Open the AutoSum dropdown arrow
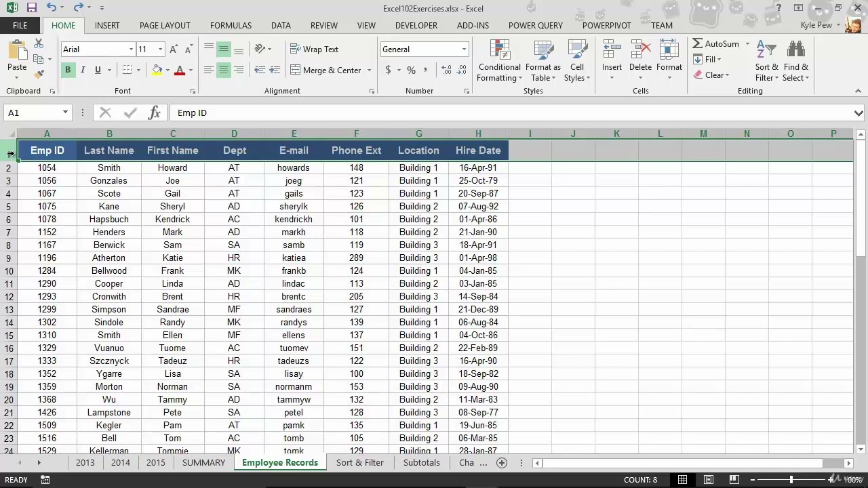This screenshot has width=868, height=488. click(748, 44)
